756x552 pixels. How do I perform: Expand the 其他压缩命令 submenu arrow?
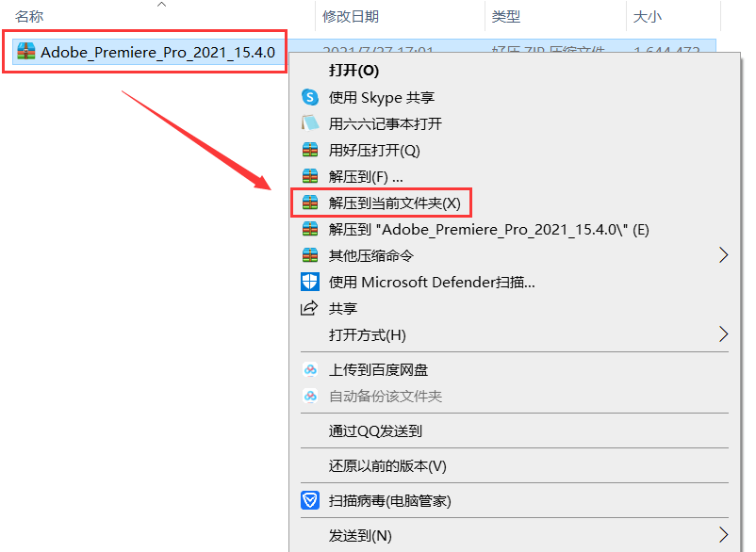[x=723, y=255]
